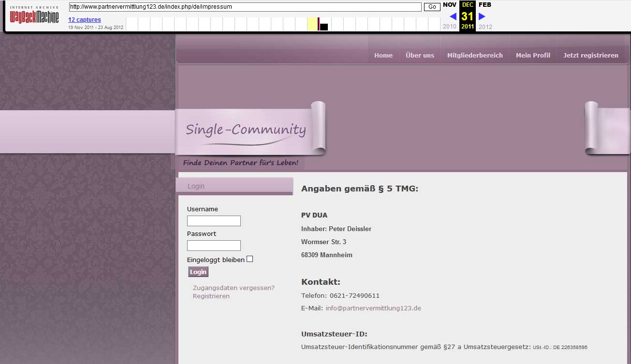Screen dimensions: 631x364
Task: Select FEB month in Wayback toolbar
Action: (x=485, y=5)
